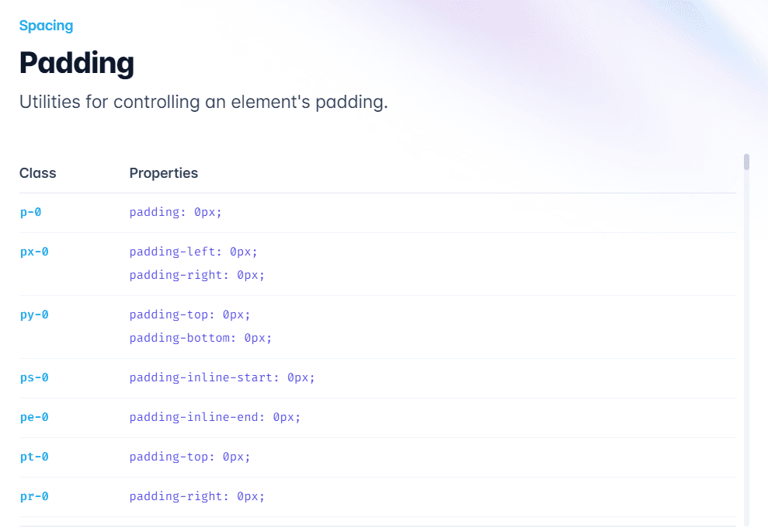Select the pt-0 class name

[34, 457]
